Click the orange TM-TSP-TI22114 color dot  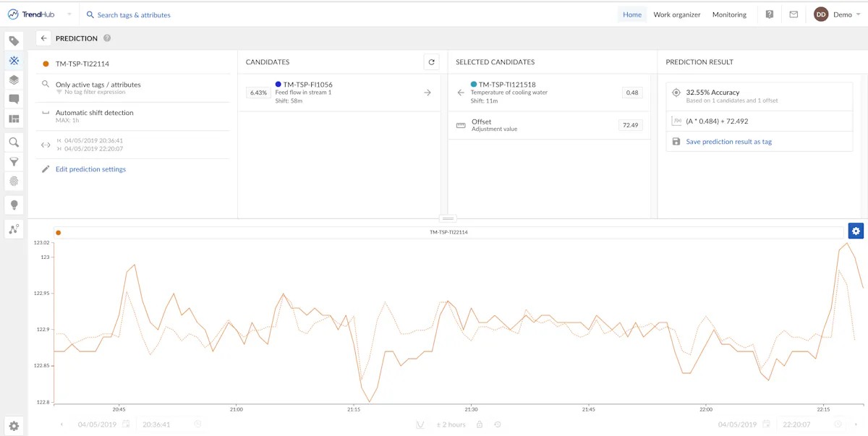tap(46, 64)
